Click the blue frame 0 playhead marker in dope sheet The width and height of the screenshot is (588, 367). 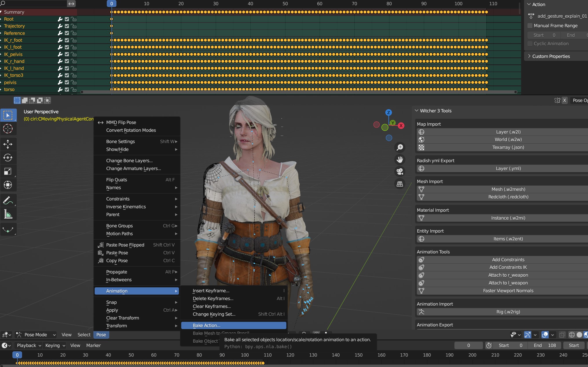pyautogui.click(x=111, y=3)
